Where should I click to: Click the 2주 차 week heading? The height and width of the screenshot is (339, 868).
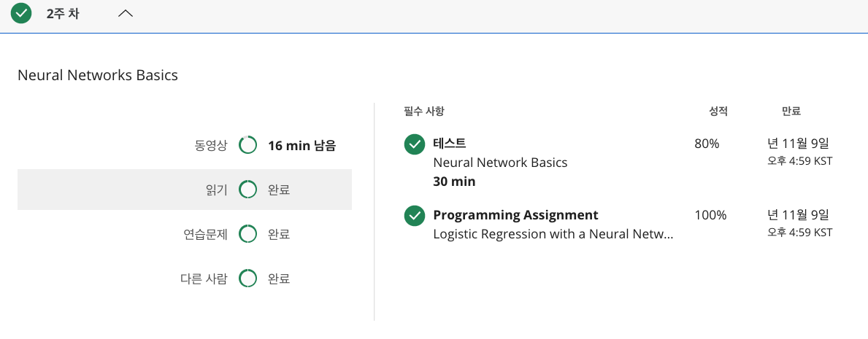click(x=63, y=14)
